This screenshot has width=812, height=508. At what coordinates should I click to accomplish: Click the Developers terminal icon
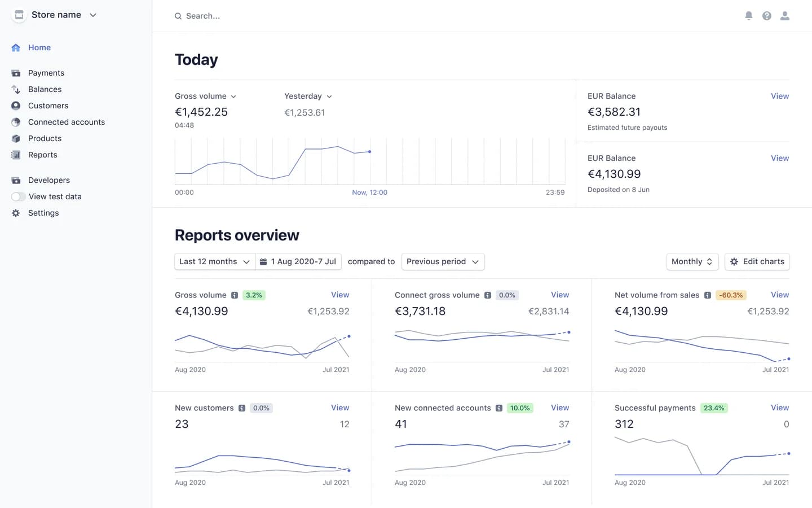point(16,181)
